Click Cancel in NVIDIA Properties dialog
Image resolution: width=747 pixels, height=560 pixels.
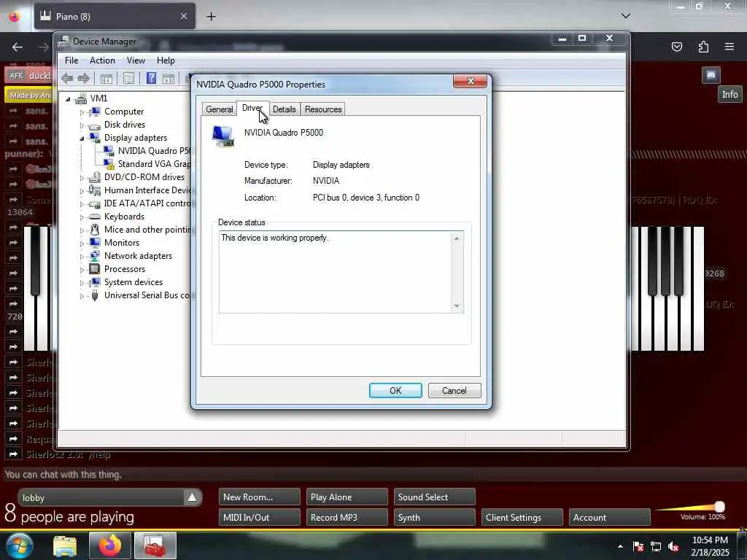click(x=454, y=391)
